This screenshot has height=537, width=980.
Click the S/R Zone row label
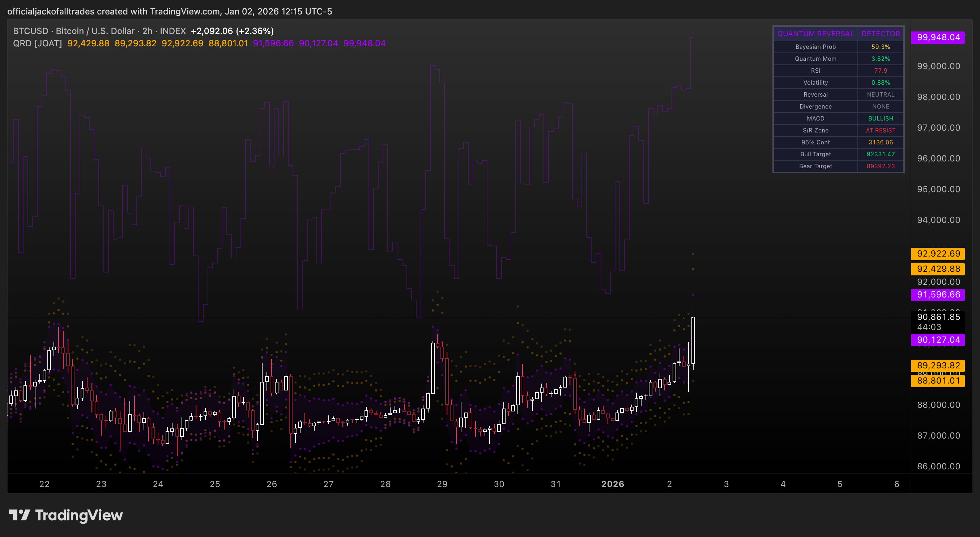coord(815,130)
